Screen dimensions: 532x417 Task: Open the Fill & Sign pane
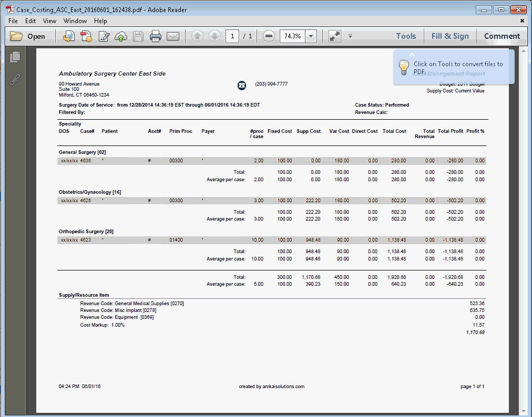pos(450,36)
